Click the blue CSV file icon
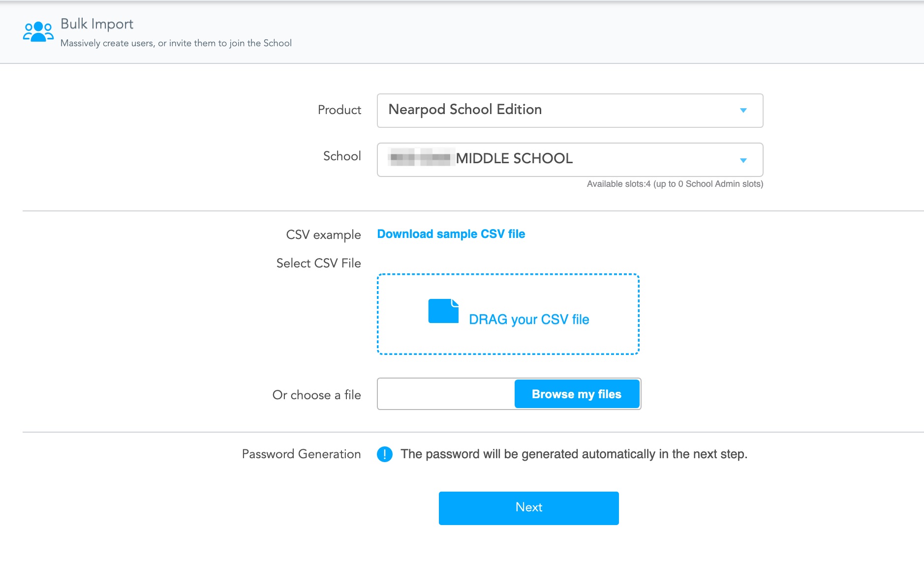 [x=443, y=311]
